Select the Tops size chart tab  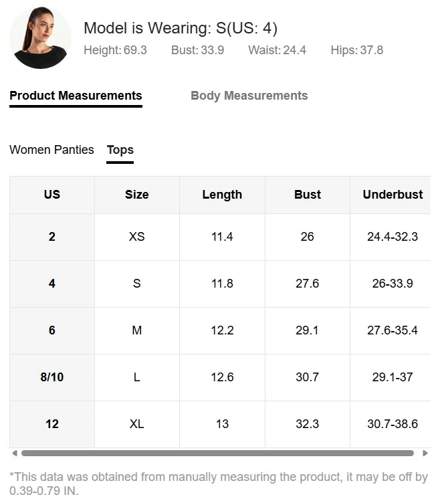(120, 150)
